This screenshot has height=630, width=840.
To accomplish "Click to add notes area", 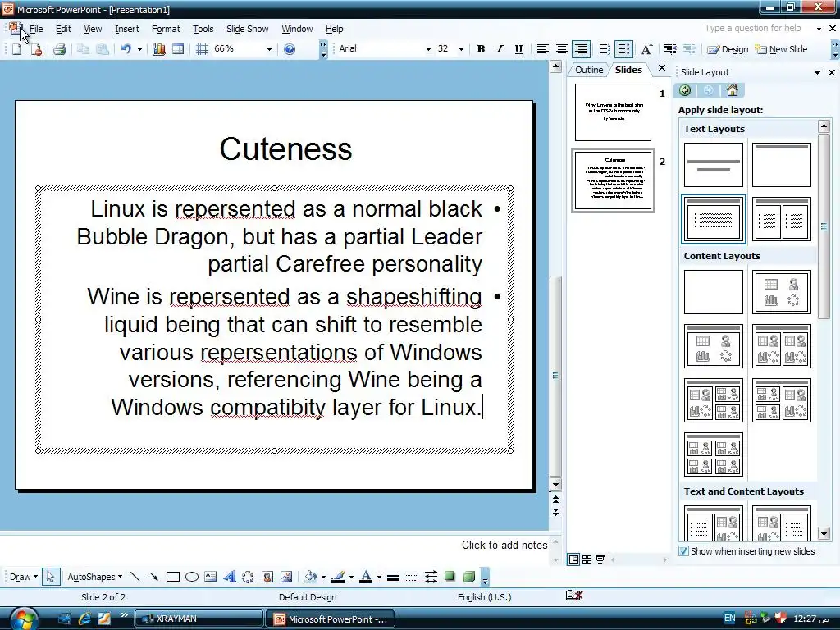I will 504,545.
